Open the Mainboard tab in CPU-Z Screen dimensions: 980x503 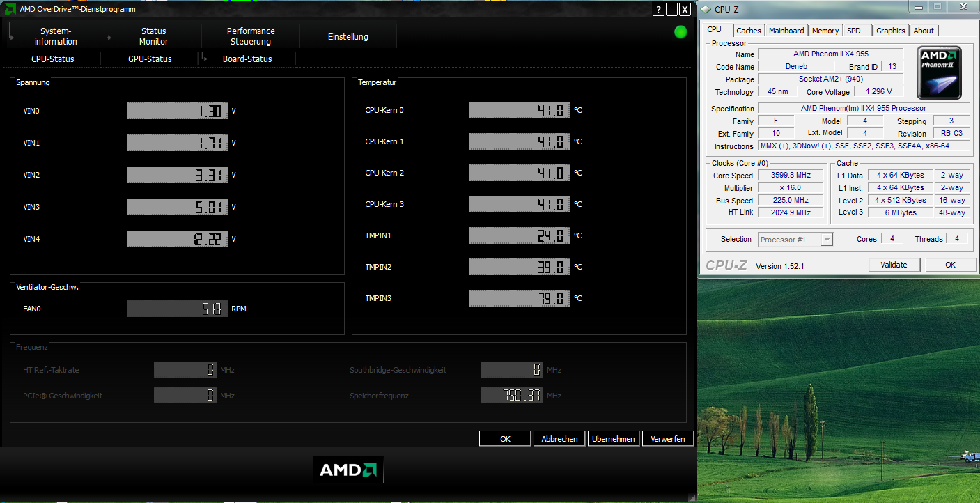tap(786, 31)
